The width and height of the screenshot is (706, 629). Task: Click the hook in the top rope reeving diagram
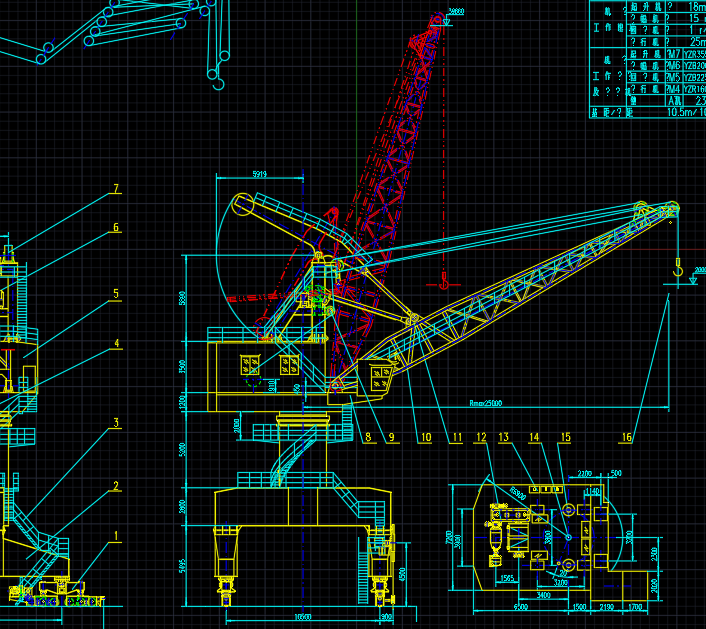coord(218,84)
